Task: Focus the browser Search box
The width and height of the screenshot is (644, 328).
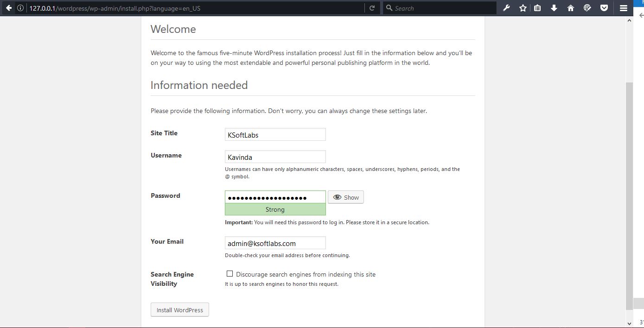Action: [x=440, y=8]
